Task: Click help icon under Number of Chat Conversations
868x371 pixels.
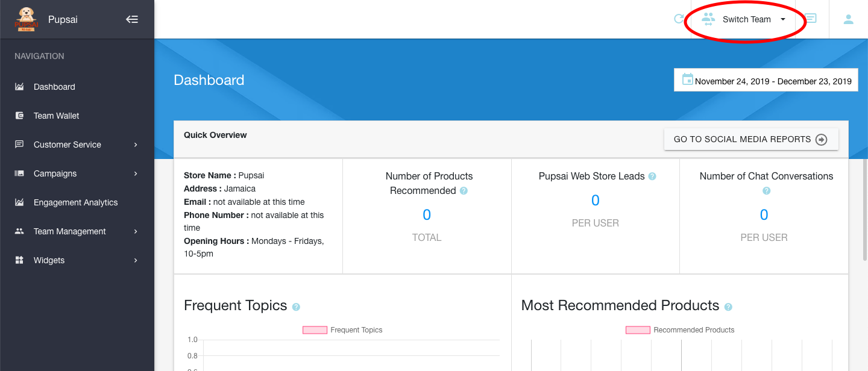Action: (x=766, y=191)
